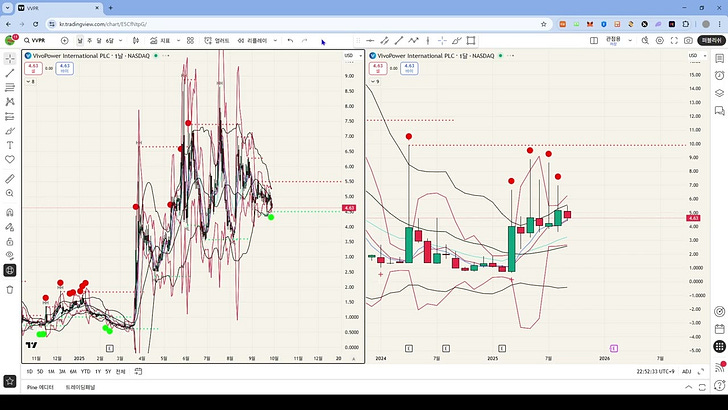Select the crosshair cursor tool in left sidebar
Viewport: 728px width, 410px height.
coord(10,59)
